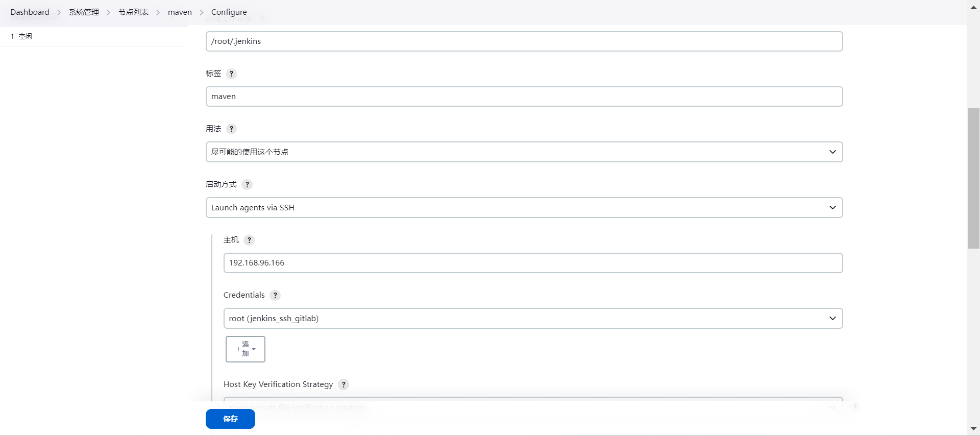Open the maven breadcrumb link
The width and height of the screenshot is (980, 436).
coord(180,12)
